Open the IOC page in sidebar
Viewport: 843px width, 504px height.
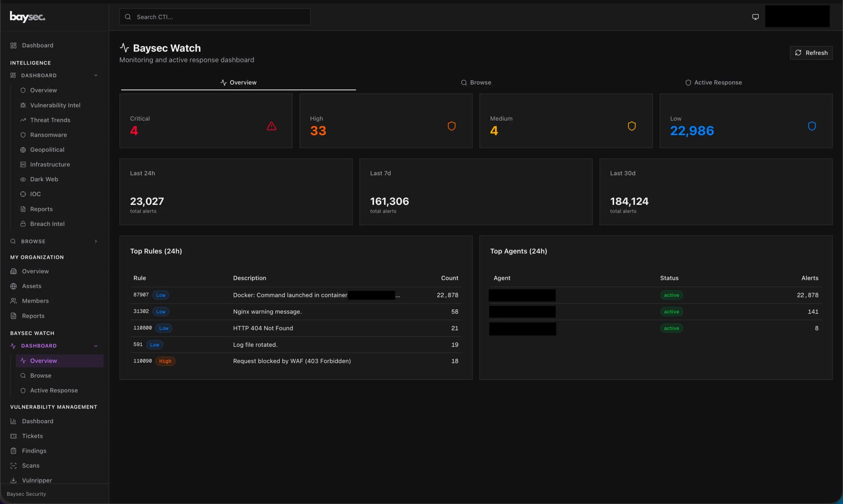(x=35, y=194)
